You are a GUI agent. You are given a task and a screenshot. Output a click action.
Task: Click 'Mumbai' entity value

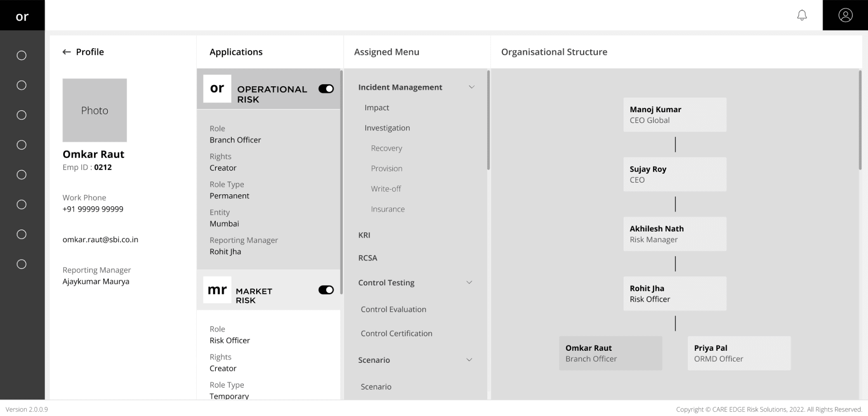point(224,224)
